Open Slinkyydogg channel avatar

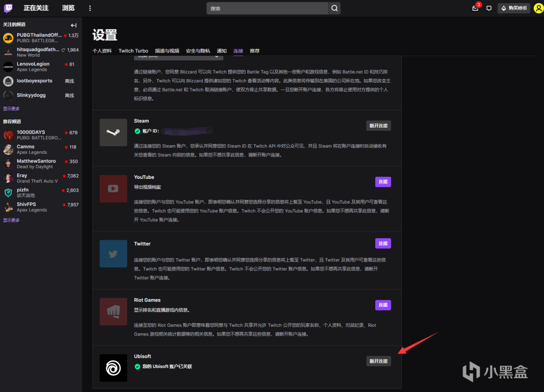point(8,95)
